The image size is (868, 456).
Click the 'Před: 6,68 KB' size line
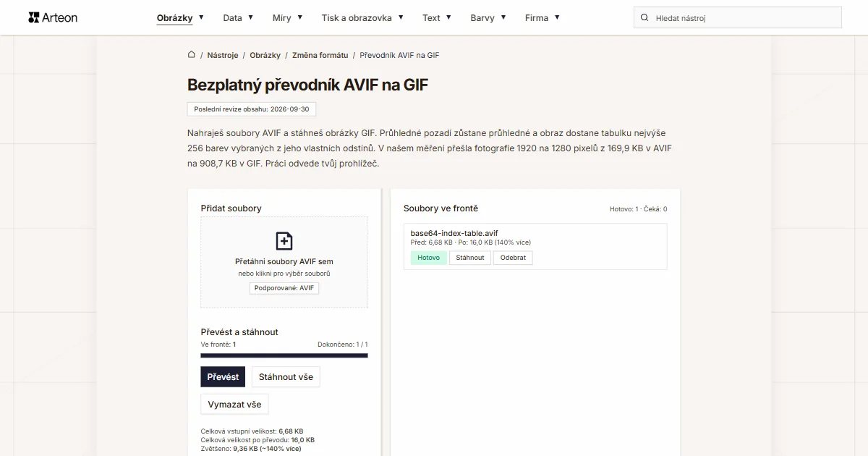471,242
